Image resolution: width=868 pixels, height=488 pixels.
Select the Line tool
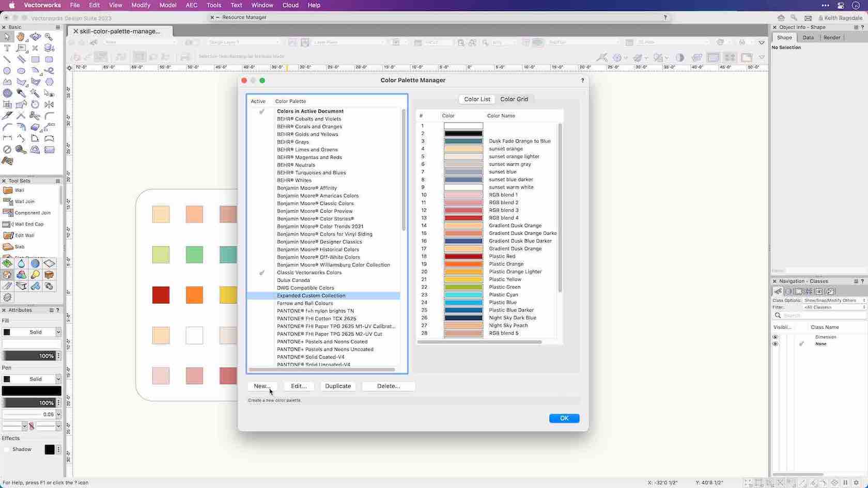7,59
